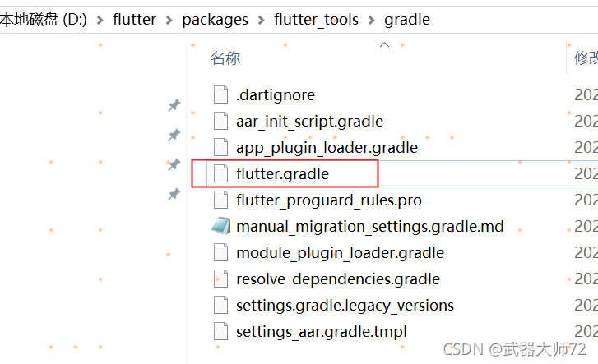Open flutter_tools breadcrumb segment
Viewport: 598px width, 364px height.
[x=316, y=20]
